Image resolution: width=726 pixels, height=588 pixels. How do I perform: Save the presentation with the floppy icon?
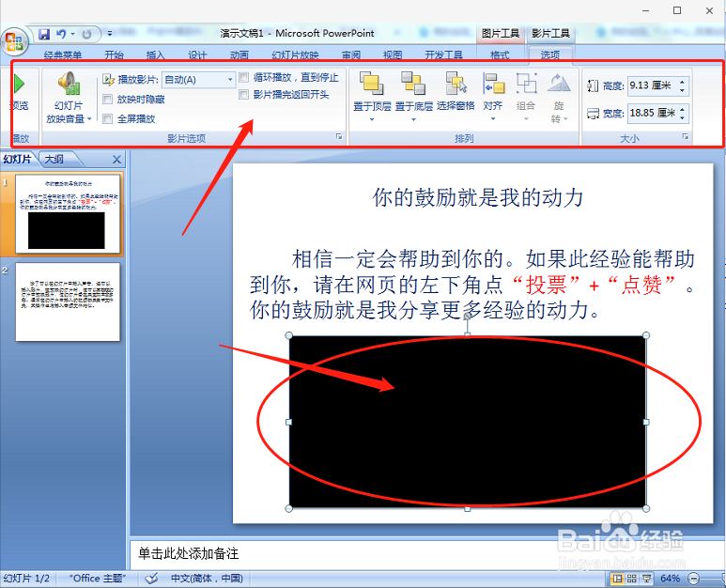click(44, 34)
